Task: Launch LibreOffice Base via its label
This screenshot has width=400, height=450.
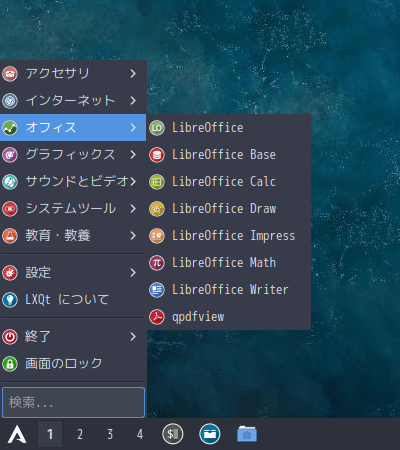Action: click(224, 155)
